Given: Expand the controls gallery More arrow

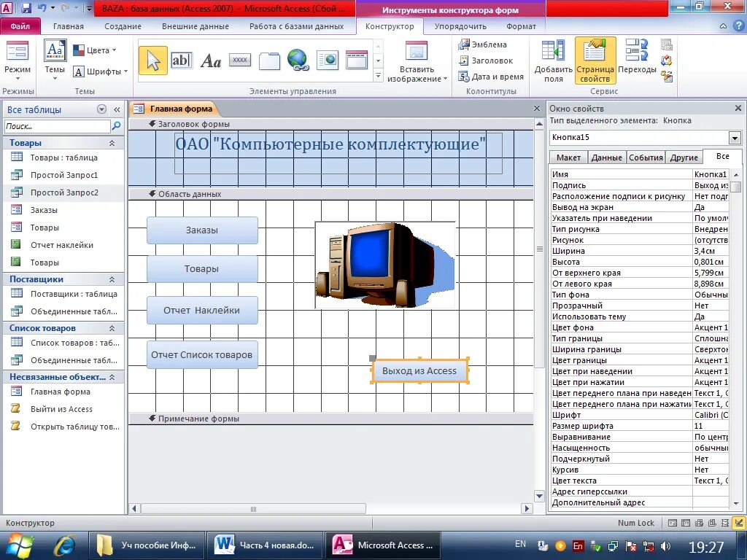Looking at the screenshot, I should (x=379, y=76).
